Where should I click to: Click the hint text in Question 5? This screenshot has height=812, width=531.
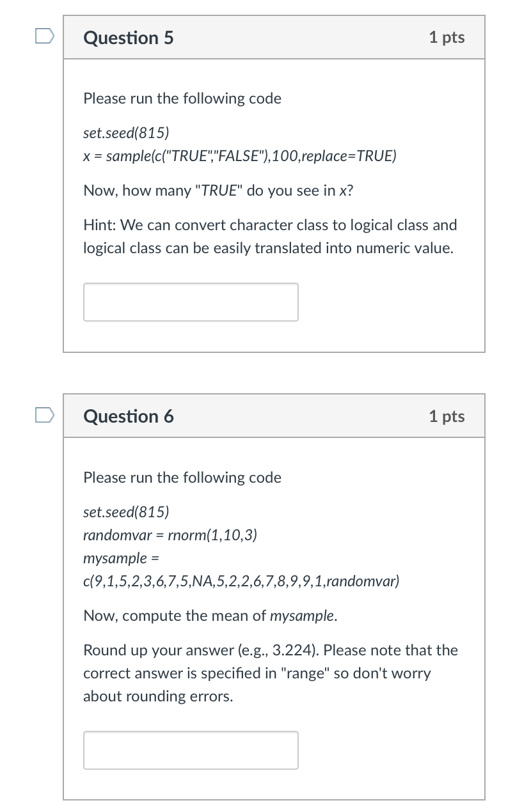(x=269, y=237)
